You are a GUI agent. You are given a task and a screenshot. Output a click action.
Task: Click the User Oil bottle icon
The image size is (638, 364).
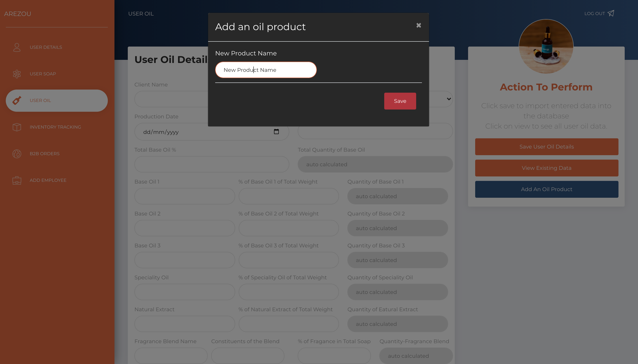(17, 100)
